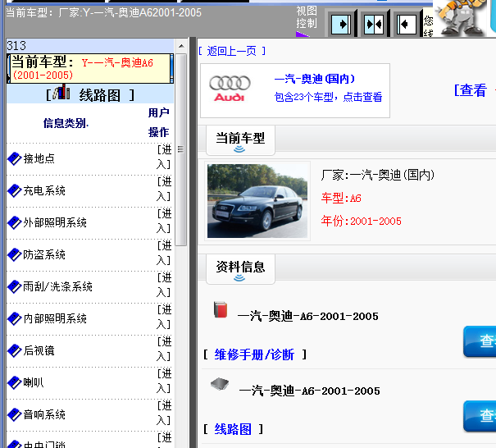
Task: Click the 视图控制 label
Action: (307, 17)
